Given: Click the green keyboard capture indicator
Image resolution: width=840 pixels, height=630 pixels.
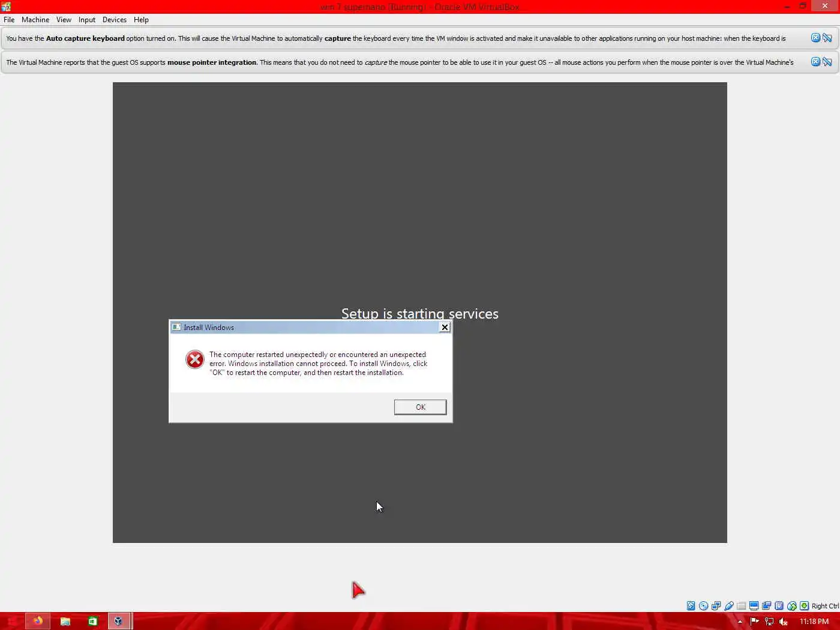Looking at the screenshot, I should (804, 606).
